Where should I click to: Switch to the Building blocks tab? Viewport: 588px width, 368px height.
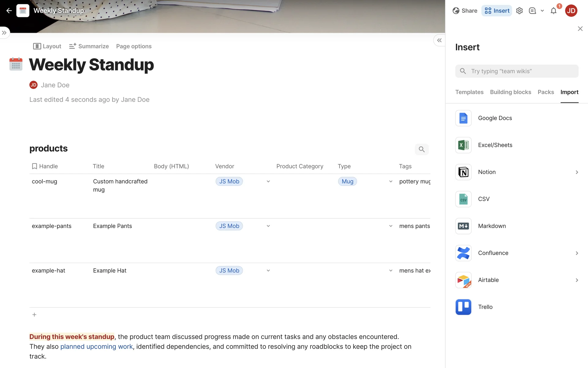point(510,92)
